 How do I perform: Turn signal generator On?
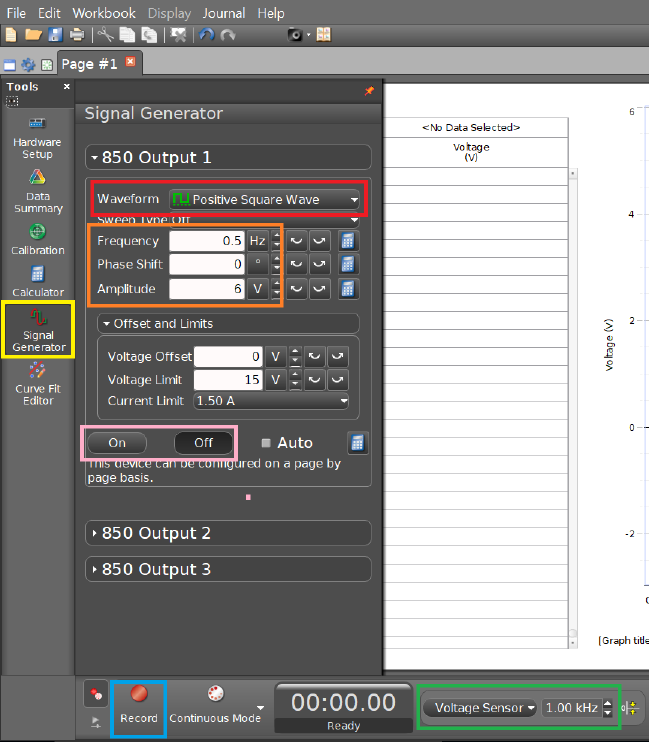pos(117,443)
